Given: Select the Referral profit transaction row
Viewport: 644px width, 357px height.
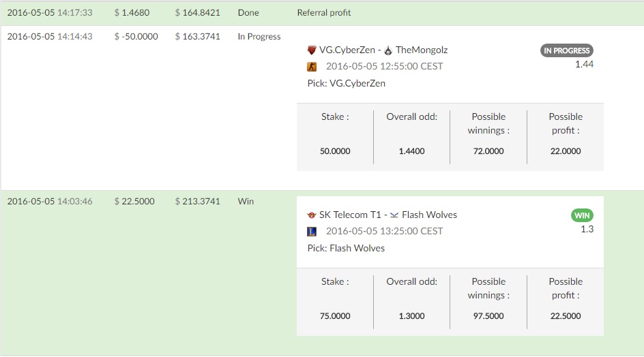Looking at the screenshot, I should [x=322, y=13].
